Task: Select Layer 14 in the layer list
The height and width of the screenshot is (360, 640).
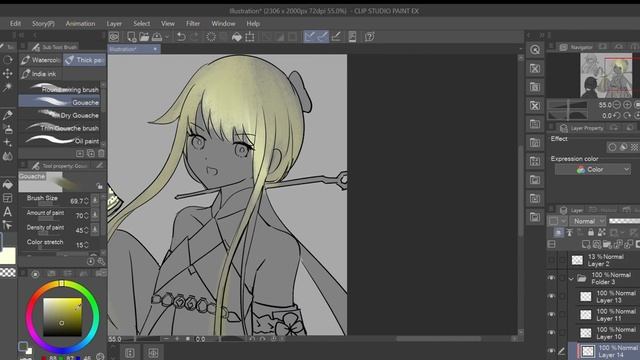Action: [608, 351]
